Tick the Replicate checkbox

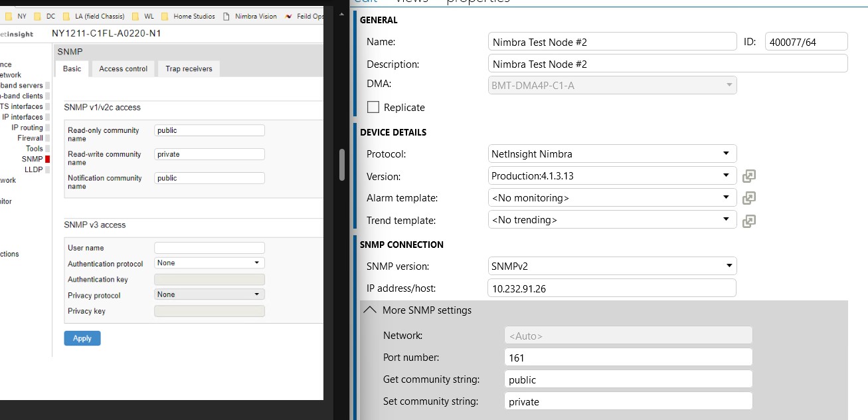[373, 107]
